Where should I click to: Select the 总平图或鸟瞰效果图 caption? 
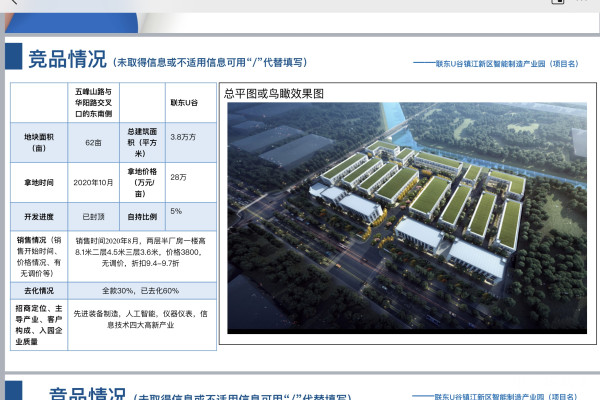[273, 93]
